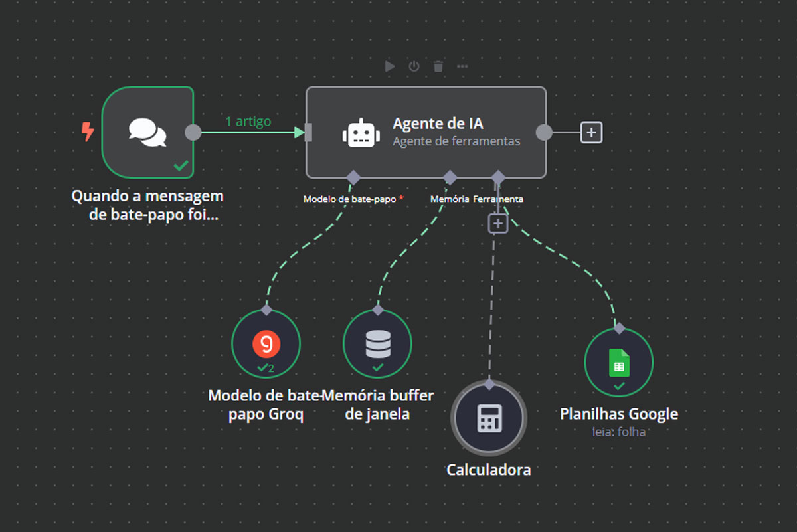This screenshot has width=797, height=532.
Task: Deactivate node using the power icon
Action: click(414, 66)
